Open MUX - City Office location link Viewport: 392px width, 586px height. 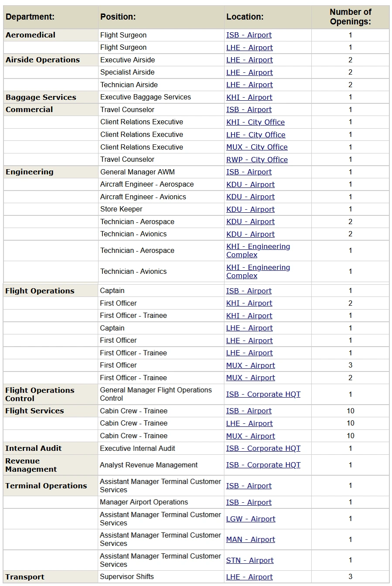(257, 147)
